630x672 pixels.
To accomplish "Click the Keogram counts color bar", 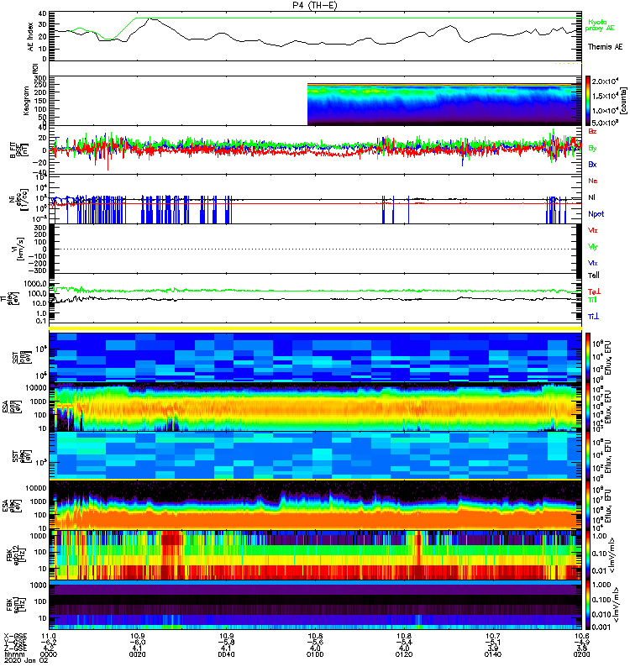I will (x=588, y=101).
